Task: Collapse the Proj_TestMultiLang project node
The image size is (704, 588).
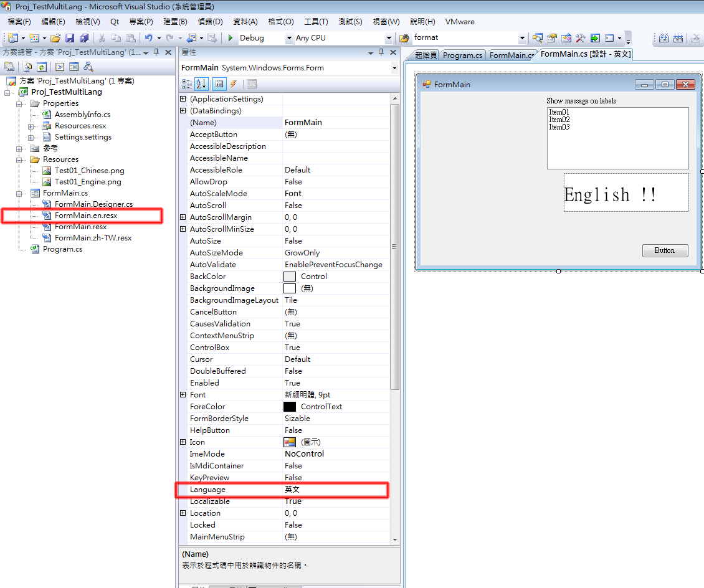Action: 7,92
